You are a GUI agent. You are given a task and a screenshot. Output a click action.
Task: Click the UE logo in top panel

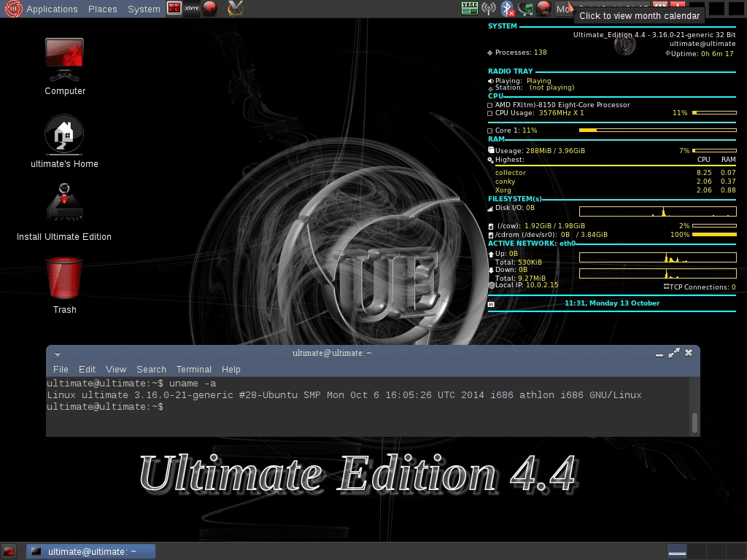tap(13, 9)
